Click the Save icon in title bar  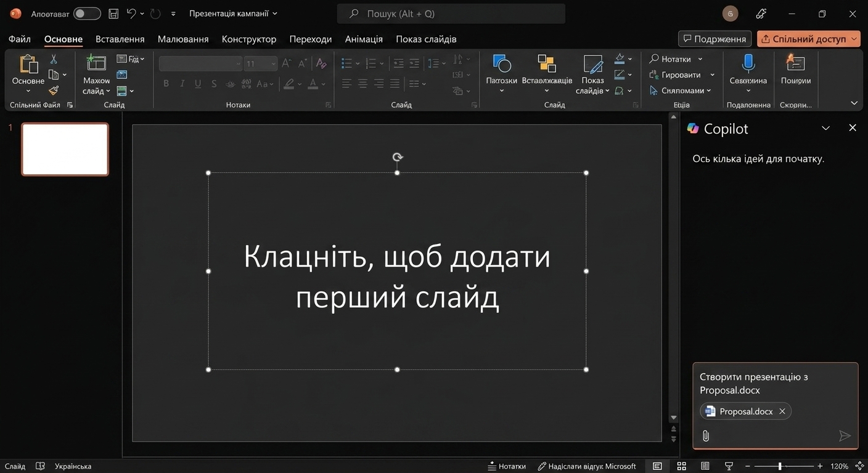pyautogui.click(x=113, y=14)
